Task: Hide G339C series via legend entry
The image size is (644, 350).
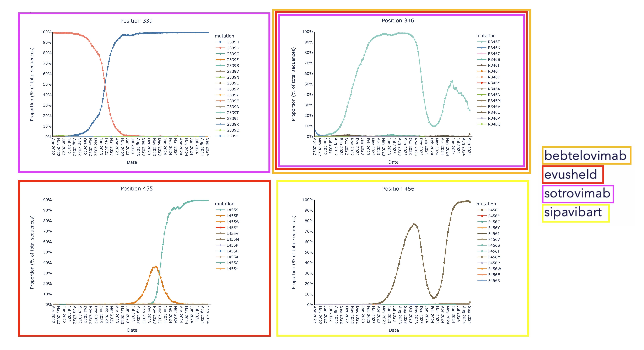Action: coord(227,54)
